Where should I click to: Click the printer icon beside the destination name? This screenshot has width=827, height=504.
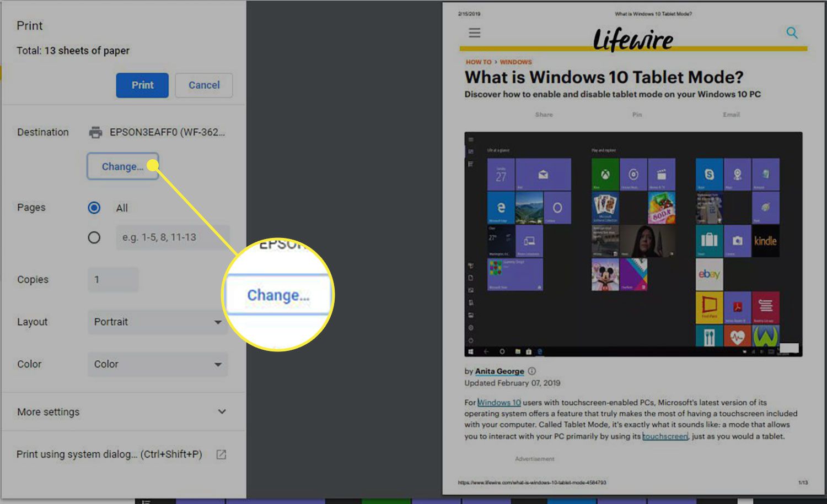pyautogui.click(x=95, y=132)
